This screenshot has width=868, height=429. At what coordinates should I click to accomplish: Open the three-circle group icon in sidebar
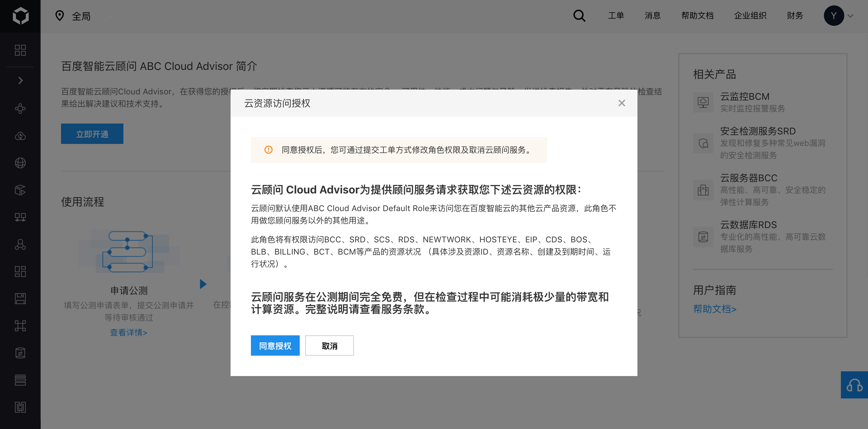(20, 244)
